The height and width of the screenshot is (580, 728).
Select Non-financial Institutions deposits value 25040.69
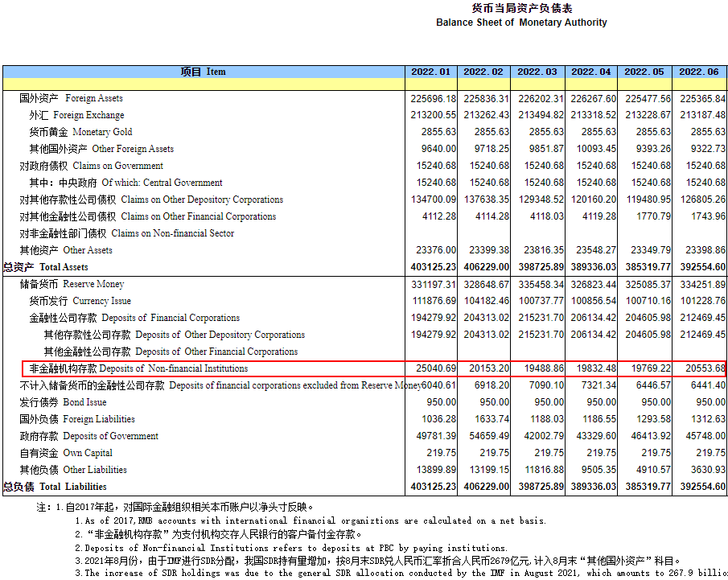point(436,368)
